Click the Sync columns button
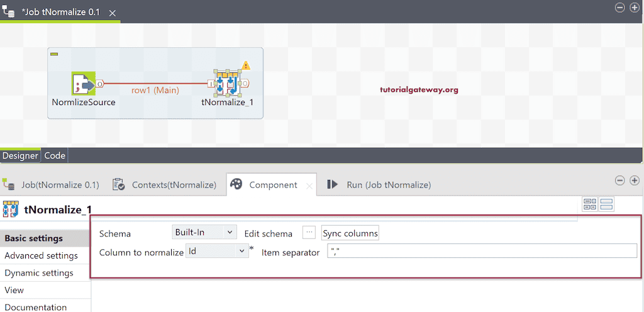 (350, 233)
